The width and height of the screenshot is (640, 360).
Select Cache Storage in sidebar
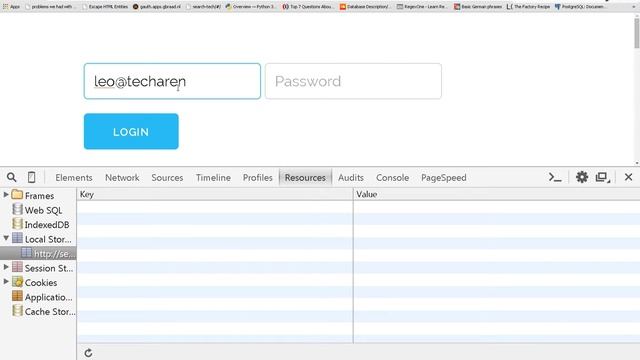(x=44, y=311)
